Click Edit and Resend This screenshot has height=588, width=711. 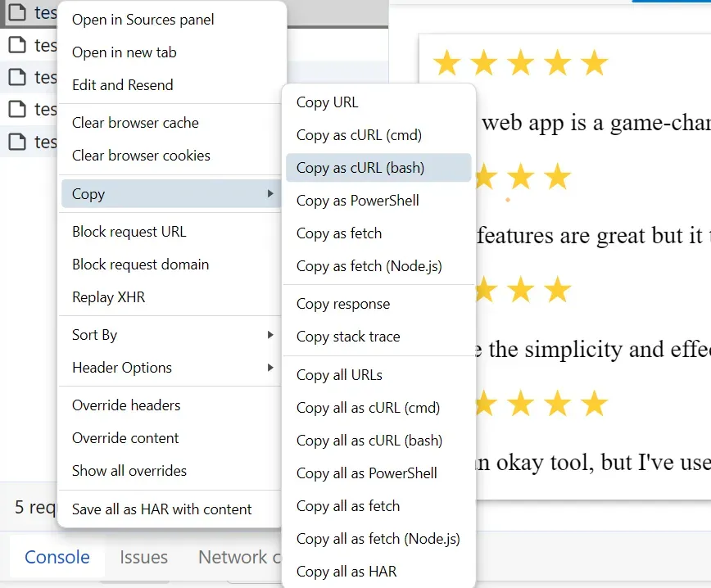click(122, 84)
